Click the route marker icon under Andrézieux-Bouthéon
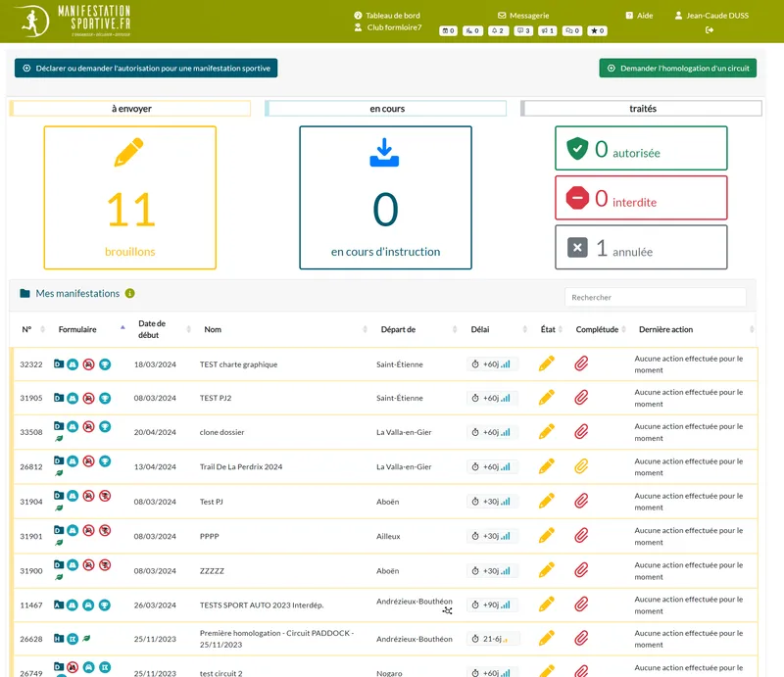 point(448,610)
